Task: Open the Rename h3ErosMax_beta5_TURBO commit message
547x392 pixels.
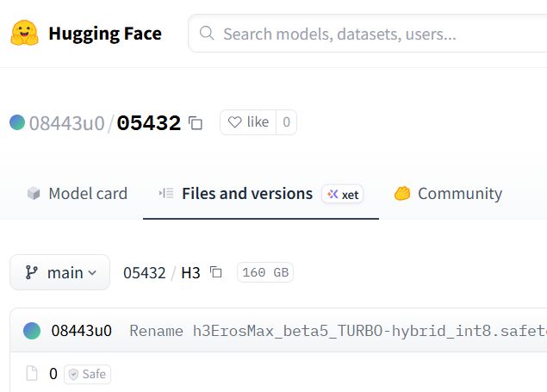Action: tap(338, 331)
